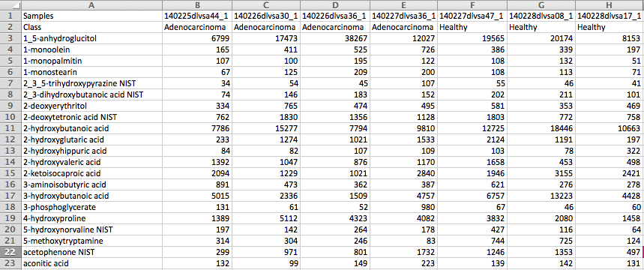This screenshot has height=270, width=644.
Task: Click value 2124 in 2-hydroxyglutaric acid row
Action: pyautogui.click(x=472, y=139)
